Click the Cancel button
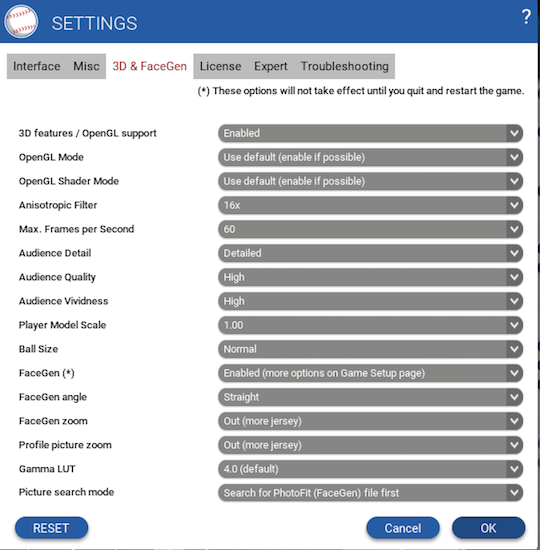The height and width of the screenshot is (550, 540). pos(403,528)
